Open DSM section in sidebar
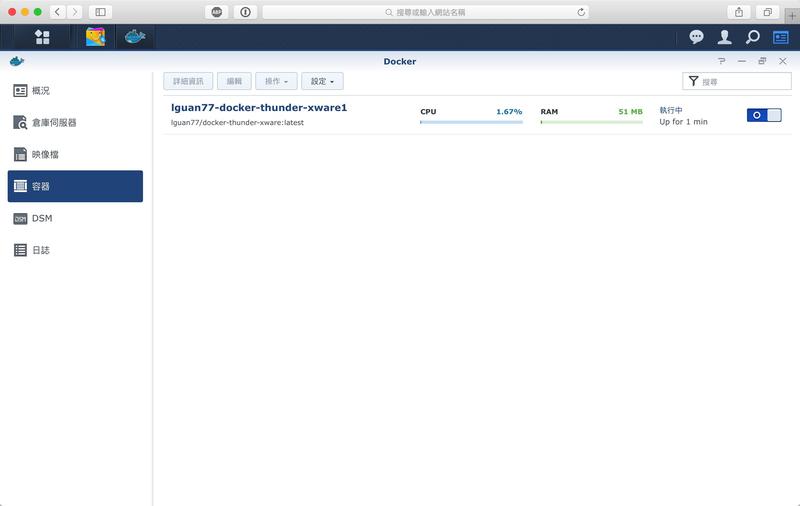 [76, 218]
